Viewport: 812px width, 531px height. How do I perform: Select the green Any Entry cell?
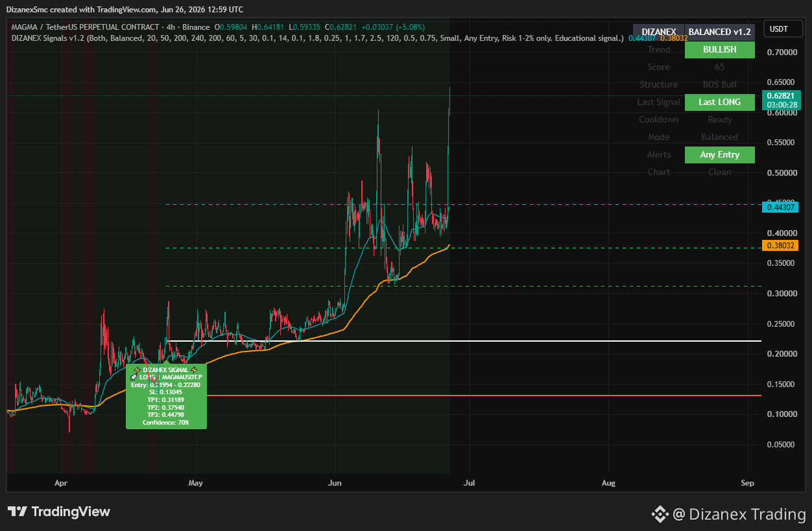[x=719, y=154]
